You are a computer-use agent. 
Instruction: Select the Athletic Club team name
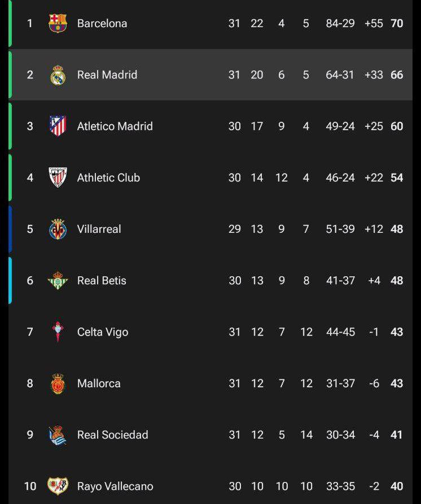click(108, 178)
